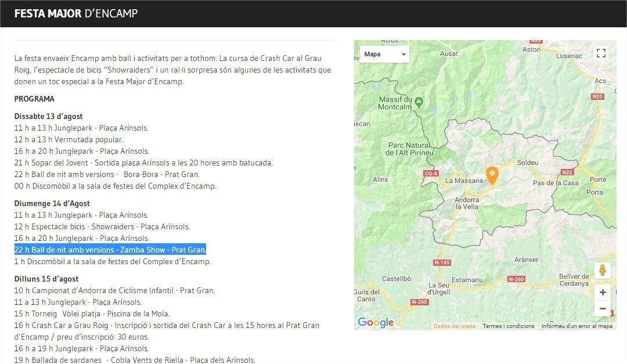This screenshot has height=364, width=627.
Task: Click the '21 h Sopar del Jovent' line
Action: click(143, 163)
